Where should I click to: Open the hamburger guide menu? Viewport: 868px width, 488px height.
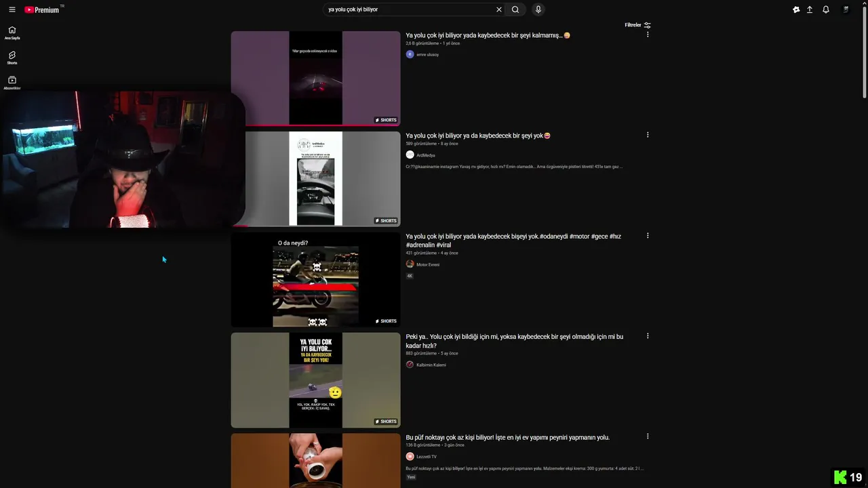[12, 9]
